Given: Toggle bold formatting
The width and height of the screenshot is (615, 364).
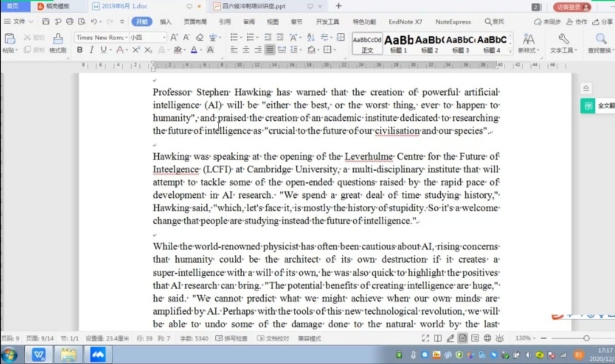Looking at the screenshot, I should coord(79,50).
